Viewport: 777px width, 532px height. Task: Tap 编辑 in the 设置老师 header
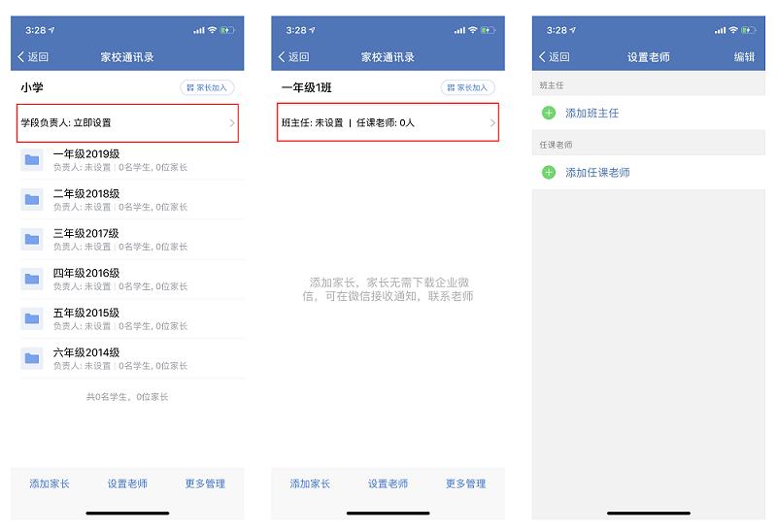click(x=744, y=57)
